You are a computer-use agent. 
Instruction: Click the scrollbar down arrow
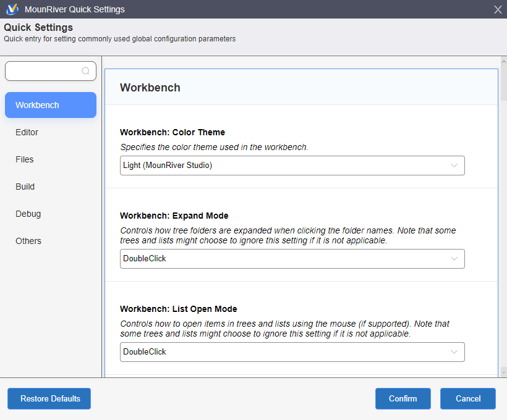point(503,372)
